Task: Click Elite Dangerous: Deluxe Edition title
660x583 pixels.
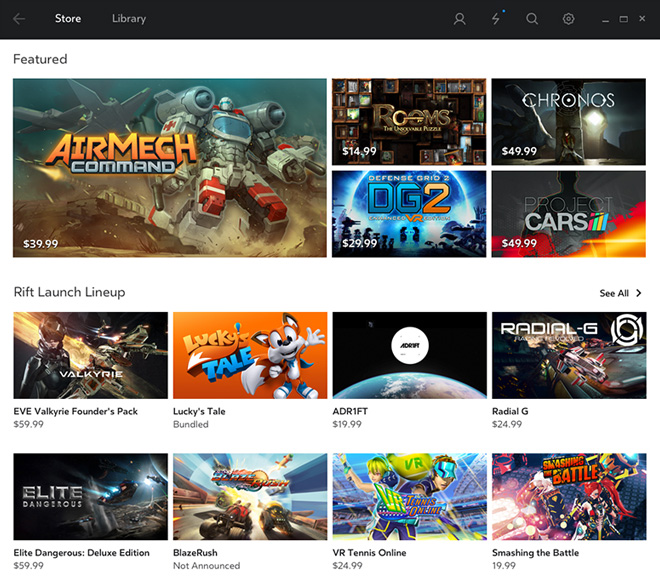Action: 82,553
